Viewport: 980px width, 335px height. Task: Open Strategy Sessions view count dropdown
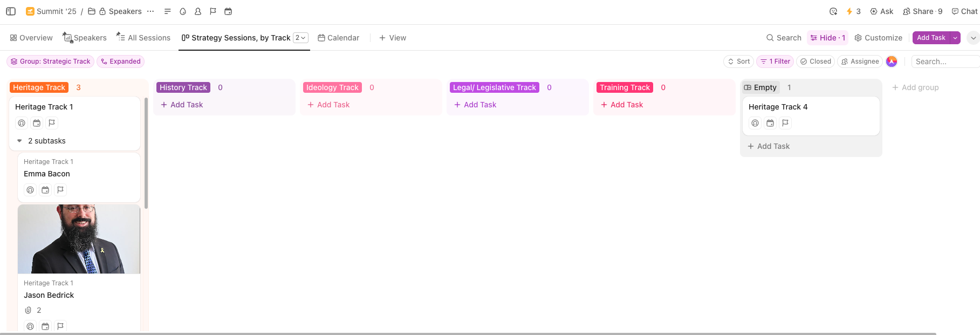tap(300, 38)
